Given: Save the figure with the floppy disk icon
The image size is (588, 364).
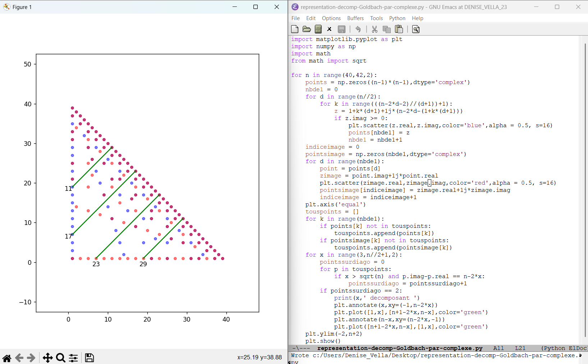Looking at the screenshot, I should [89, 358].
